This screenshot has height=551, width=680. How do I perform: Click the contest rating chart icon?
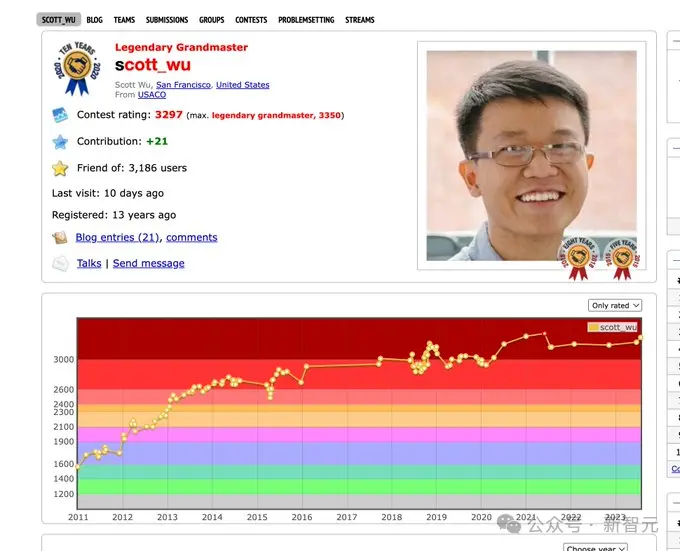click(60, 115)
